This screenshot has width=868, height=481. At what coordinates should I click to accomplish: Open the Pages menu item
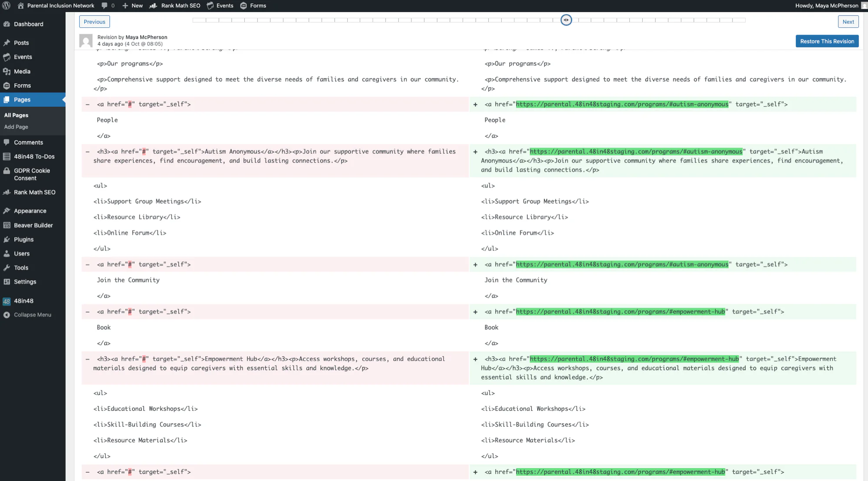(x=33, y=100)
